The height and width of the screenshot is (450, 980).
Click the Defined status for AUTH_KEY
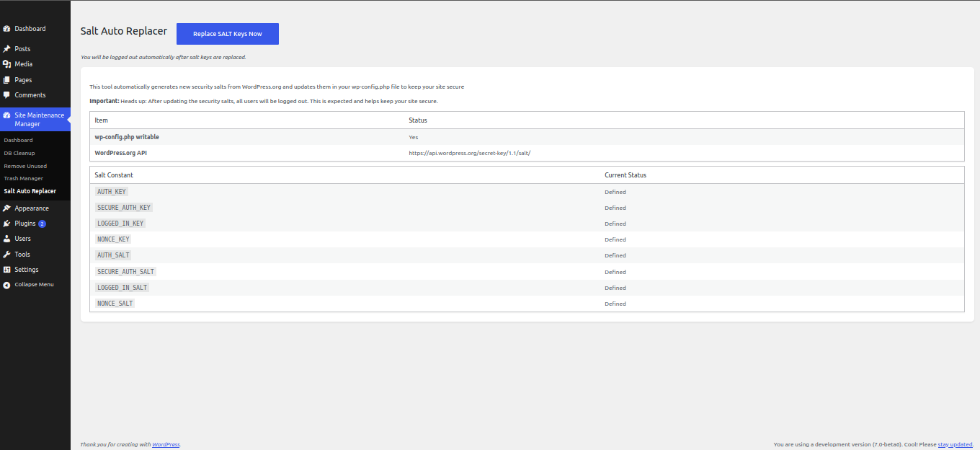(615, 192)
